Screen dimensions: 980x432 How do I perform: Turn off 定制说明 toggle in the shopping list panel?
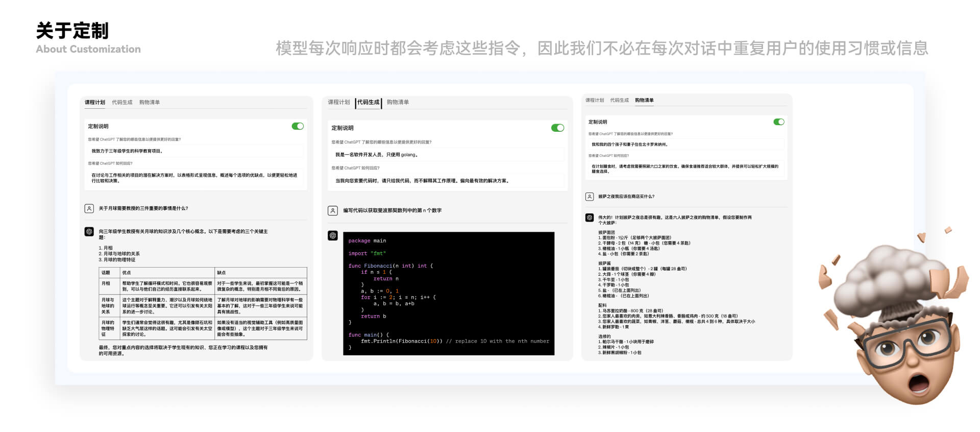point(779,122)
